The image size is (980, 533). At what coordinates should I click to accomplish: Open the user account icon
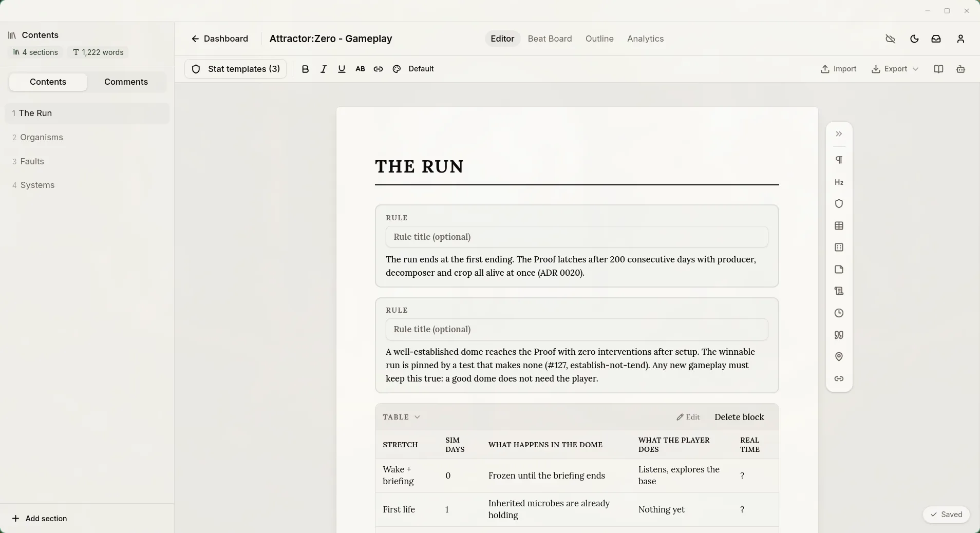tap(961, 39)
